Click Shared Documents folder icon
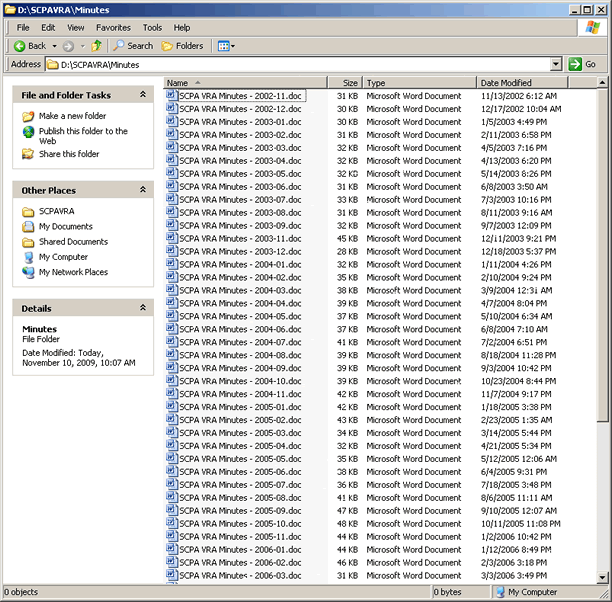The width and height of the screenshot is (612, 602). (x=28, y=242)
